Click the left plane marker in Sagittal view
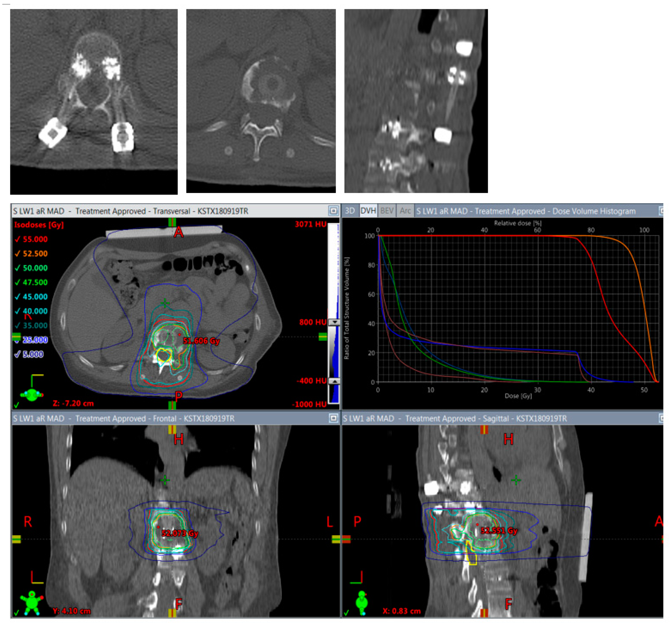This screenshot has height=626, width=672. coord(346,539)
